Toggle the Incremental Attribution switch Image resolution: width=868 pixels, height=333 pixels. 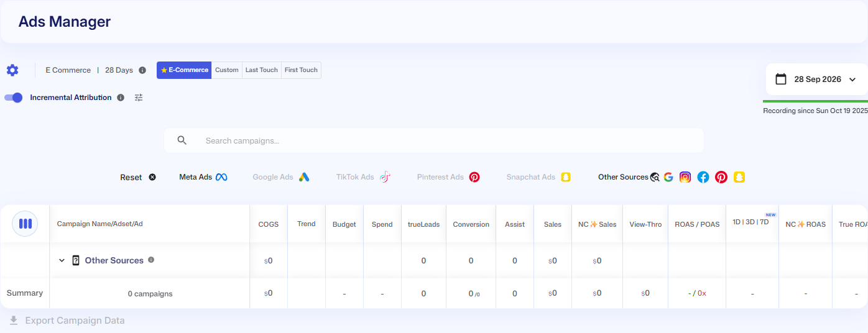click(13, 98)
